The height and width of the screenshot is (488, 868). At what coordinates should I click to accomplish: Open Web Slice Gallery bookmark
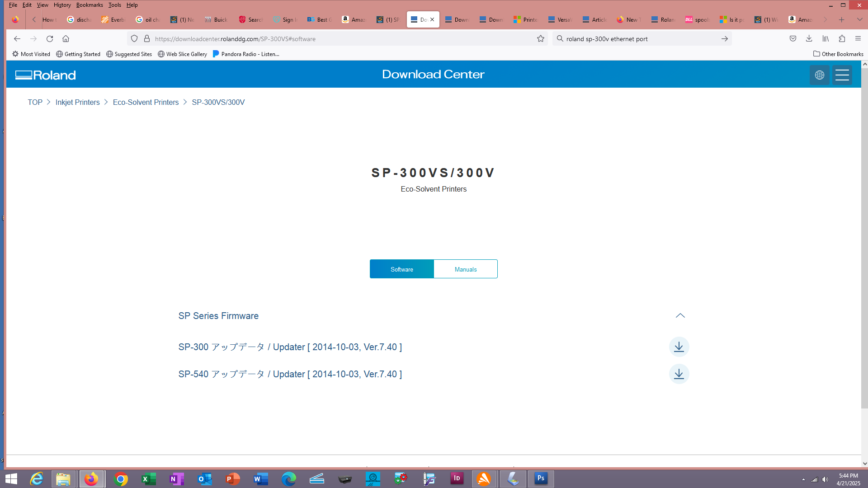[183, 54]
